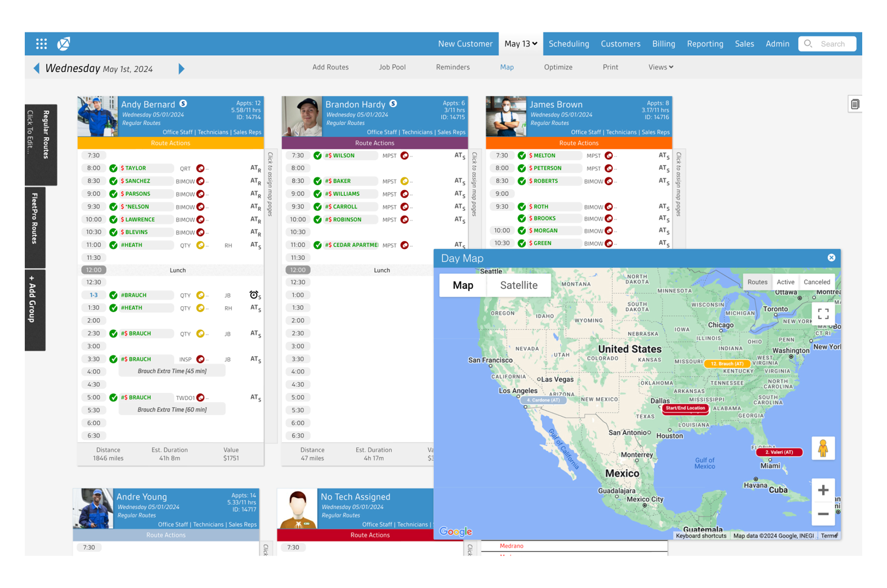Click the alarm clock icon on BRAUCH row

click(x=253, y=295)
